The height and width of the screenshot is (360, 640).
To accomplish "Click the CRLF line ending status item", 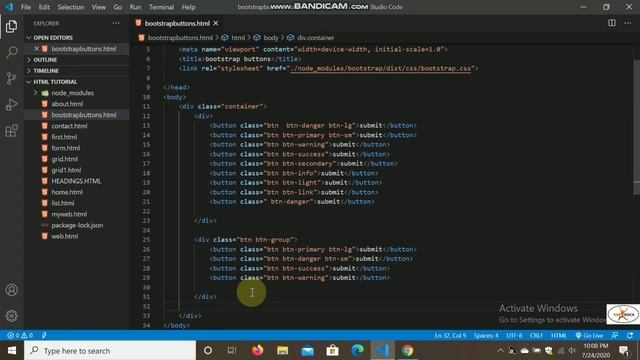I will pyautogui.click(x=536, y=335).
